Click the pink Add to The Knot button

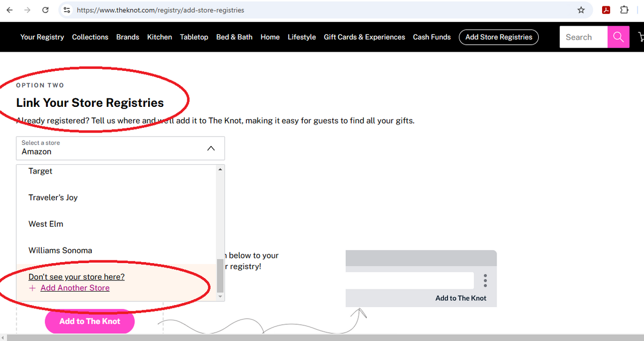(90, 321)
